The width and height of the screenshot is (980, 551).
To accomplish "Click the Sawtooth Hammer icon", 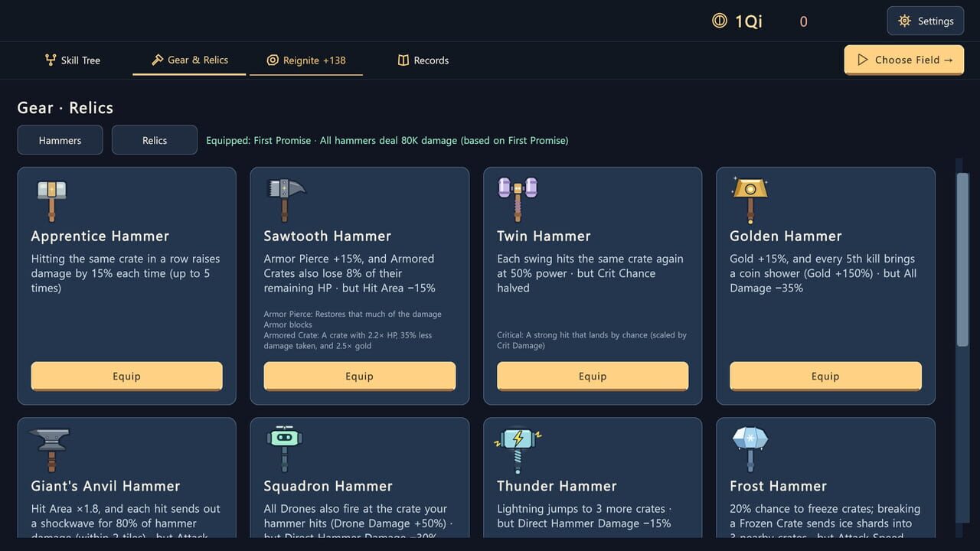I will click(x=286, y=201).
